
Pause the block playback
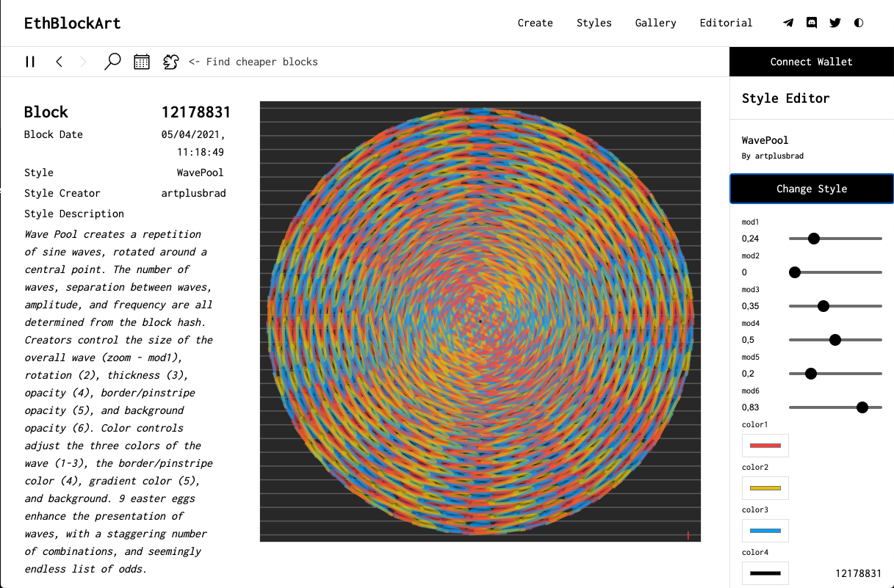pos(30,62)
